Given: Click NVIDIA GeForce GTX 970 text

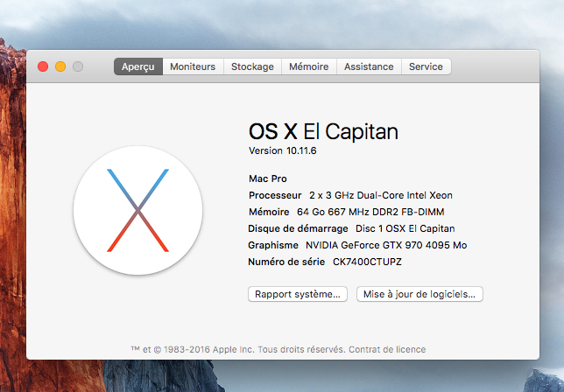Looking at the screenshot, I should pos(386,245).
